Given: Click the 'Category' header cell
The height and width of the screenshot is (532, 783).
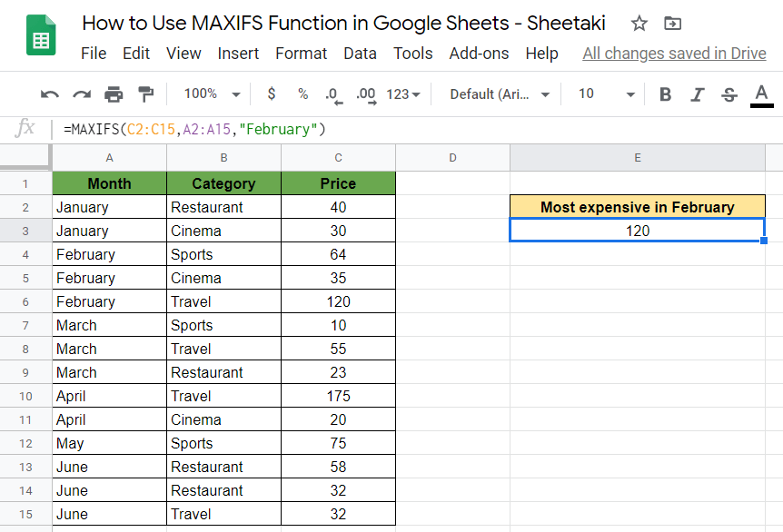Looking at the screenshot, I should pos(223,183).
